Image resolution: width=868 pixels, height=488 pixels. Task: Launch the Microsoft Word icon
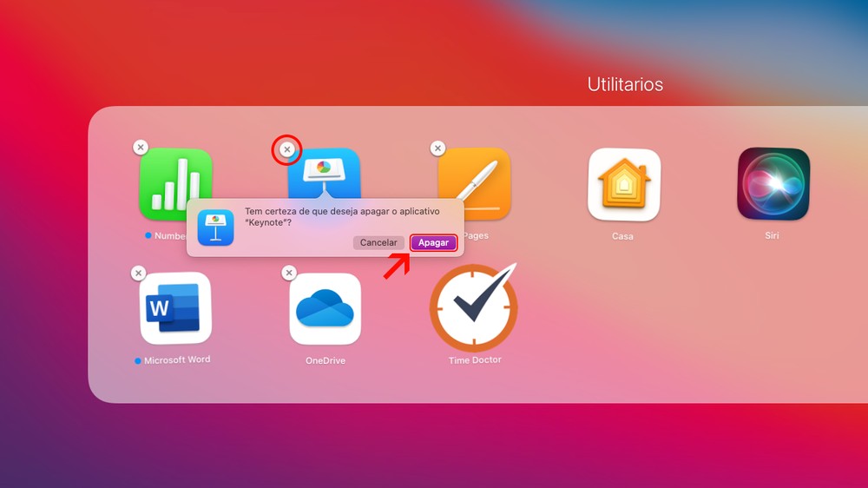pos(175,308)
